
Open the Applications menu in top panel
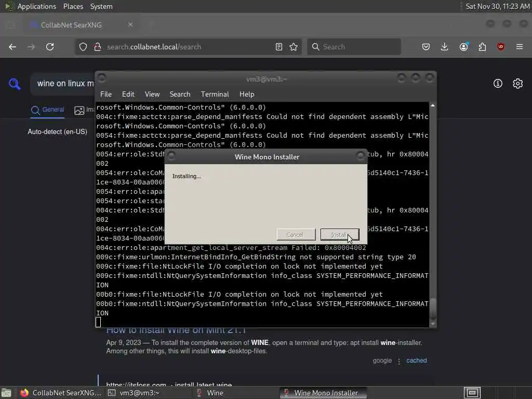(x=37, y=6)
